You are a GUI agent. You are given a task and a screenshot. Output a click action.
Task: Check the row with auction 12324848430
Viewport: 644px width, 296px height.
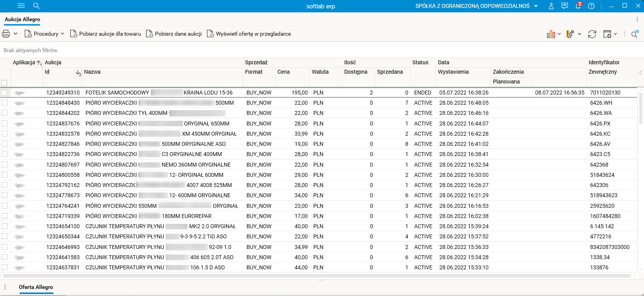coord(4,103)
